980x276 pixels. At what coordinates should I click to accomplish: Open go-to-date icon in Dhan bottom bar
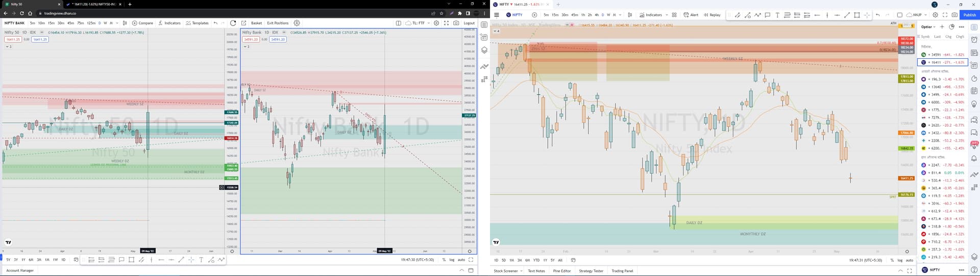pyautogui.click(x=76, y=260)
